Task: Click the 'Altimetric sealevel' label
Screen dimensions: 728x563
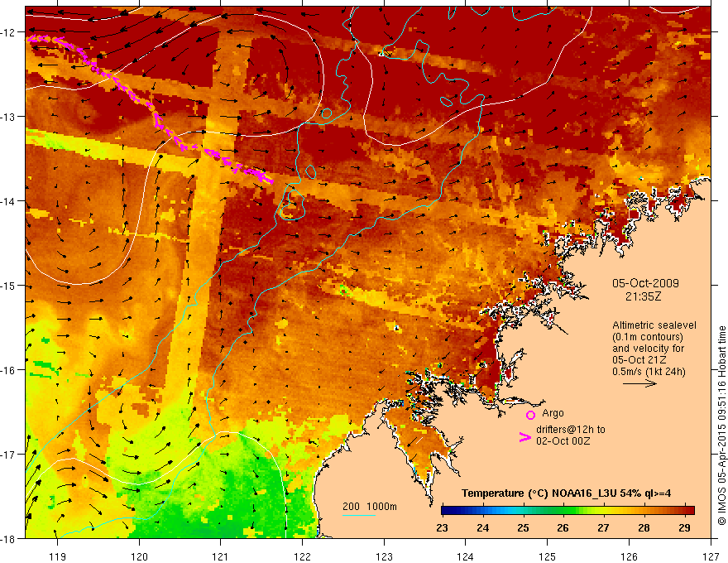Action: tap(654, 325)
